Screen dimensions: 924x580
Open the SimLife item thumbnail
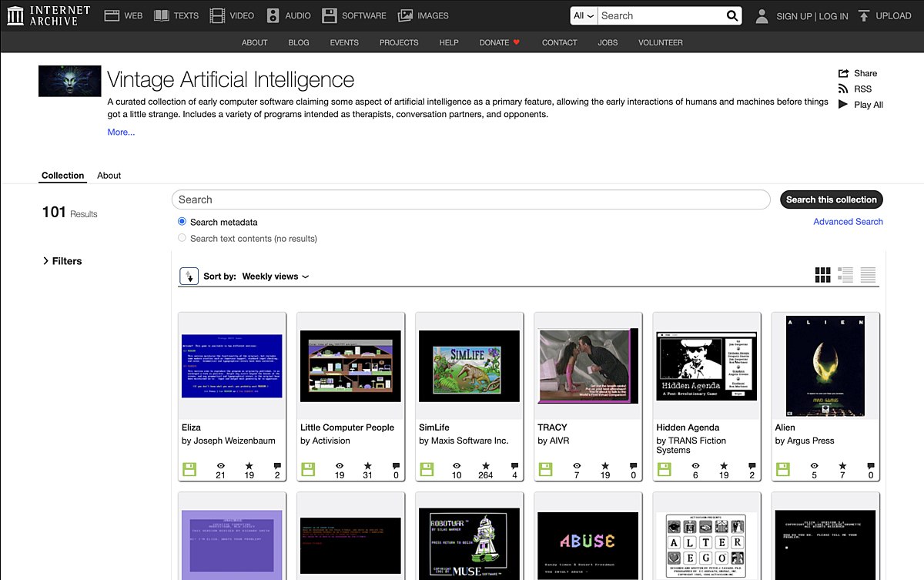(x=469, y=366)
